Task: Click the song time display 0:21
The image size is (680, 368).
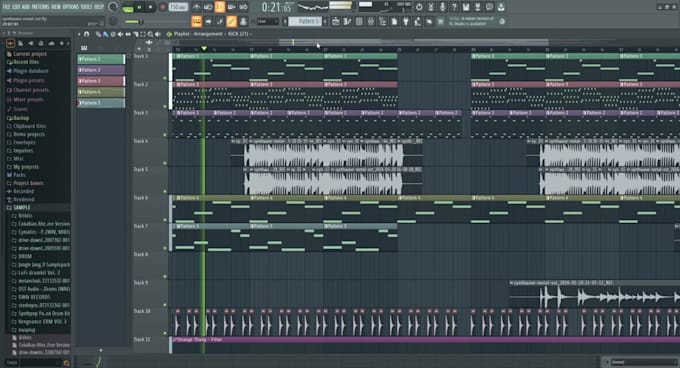Action: pos(277,7)
